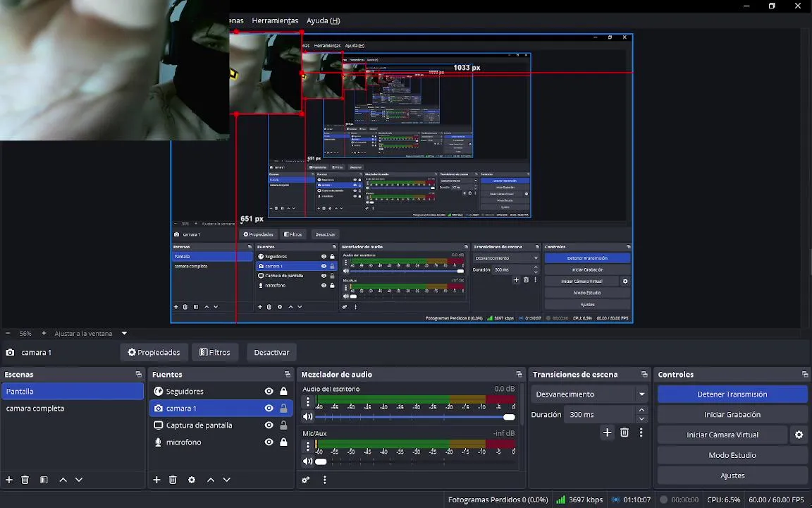Open virtual camera settings gear icon
This screenshot has width=812, height=508.
coord(799,435)
